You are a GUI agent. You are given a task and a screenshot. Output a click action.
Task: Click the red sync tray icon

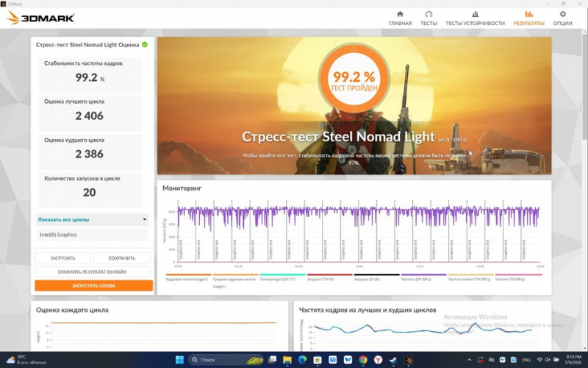pyautogui.click(x=481, y=360)
